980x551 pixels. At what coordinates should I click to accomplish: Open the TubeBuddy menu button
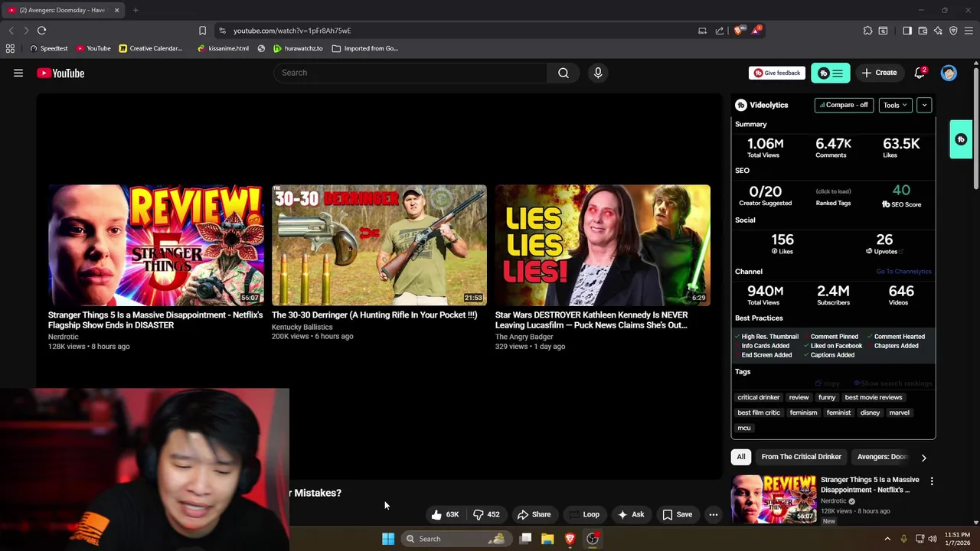point(831,73)
